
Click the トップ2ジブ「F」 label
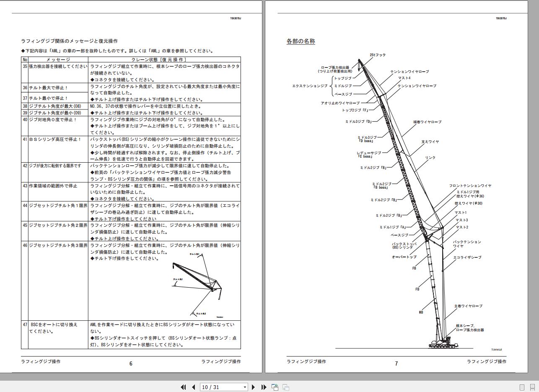(x=355, y=110)
